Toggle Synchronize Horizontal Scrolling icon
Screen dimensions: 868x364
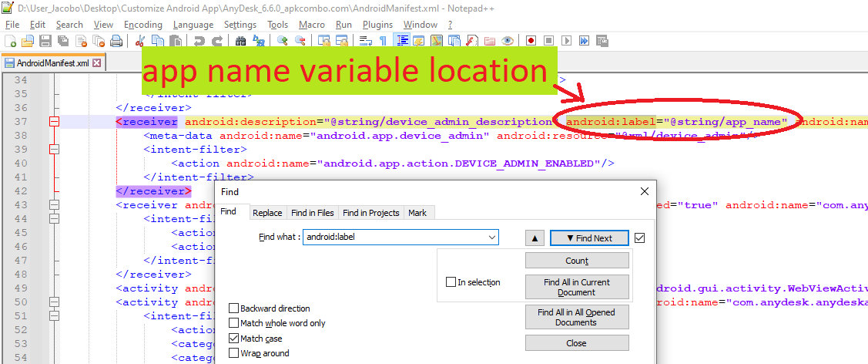point(341,41)
